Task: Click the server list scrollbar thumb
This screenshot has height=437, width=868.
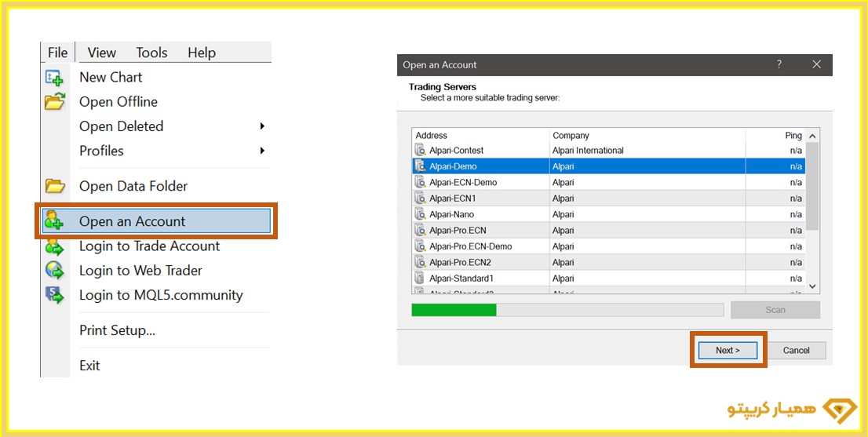Action: coord(812,186)
